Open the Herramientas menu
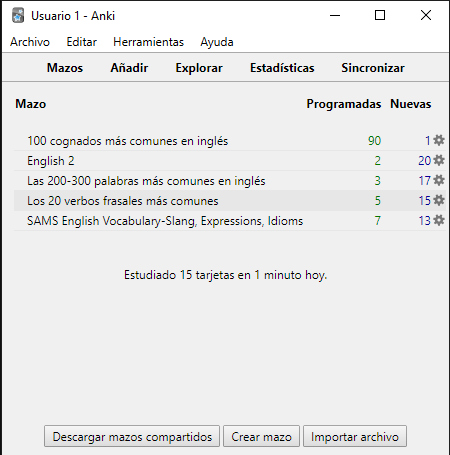Viewport: 450px width, 455px height. (x=148, y=42)
